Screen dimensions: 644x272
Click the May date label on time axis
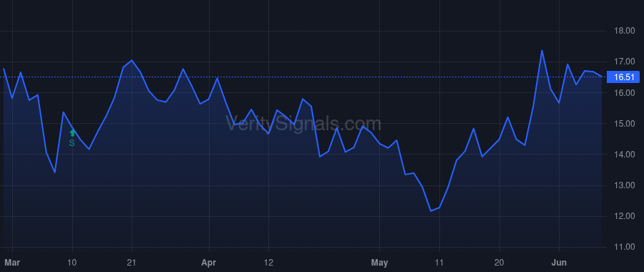379,262
